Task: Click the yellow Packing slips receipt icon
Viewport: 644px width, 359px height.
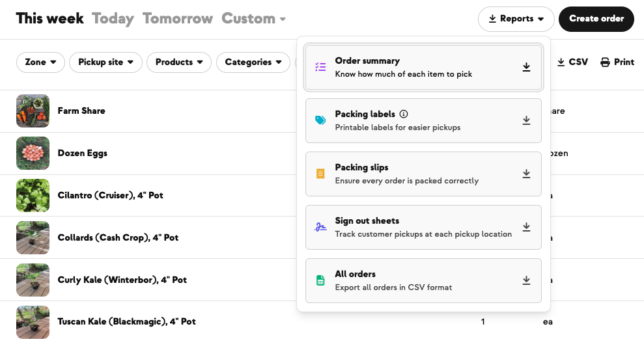Action: coord(320,174)
